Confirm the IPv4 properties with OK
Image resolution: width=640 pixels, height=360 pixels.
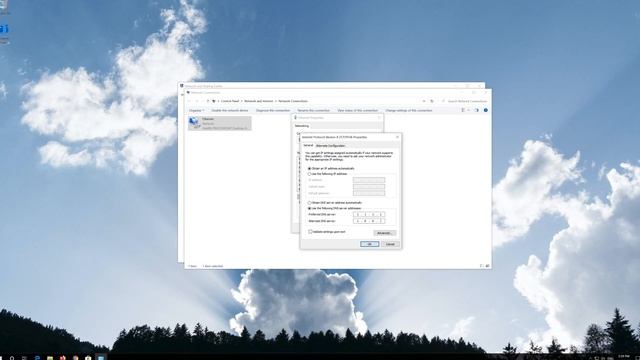pos(369,244)
